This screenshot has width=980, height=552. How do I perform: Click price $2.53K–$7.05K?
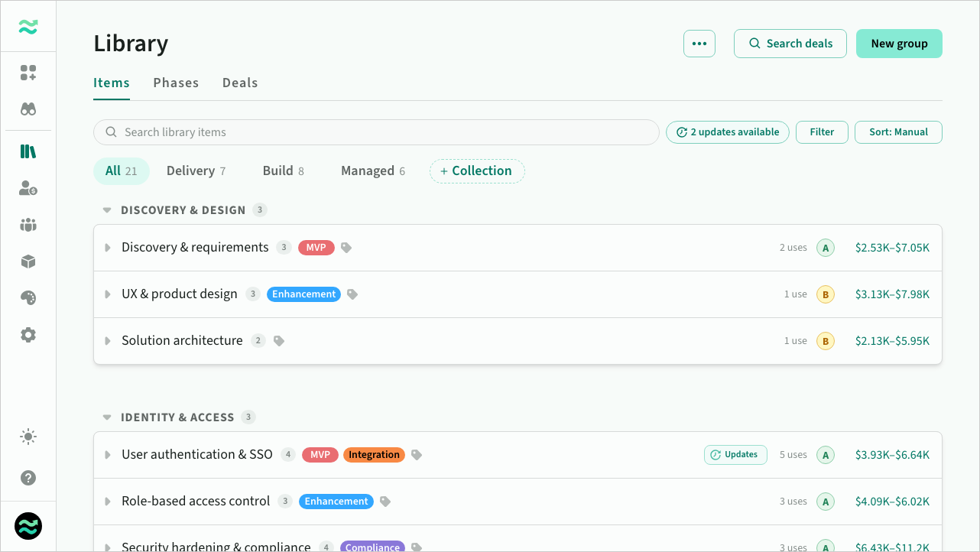coord(892,248)
